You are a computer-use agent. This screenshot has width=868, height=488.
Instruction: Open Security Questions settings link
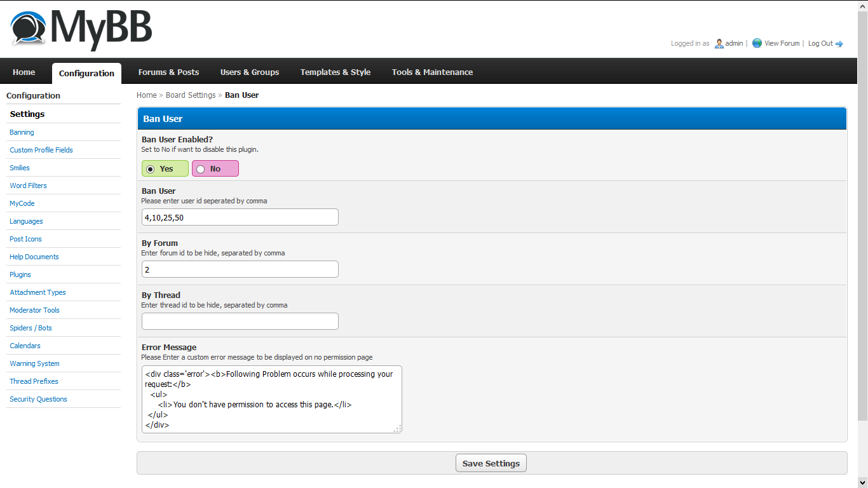click(x=38, y=399)
